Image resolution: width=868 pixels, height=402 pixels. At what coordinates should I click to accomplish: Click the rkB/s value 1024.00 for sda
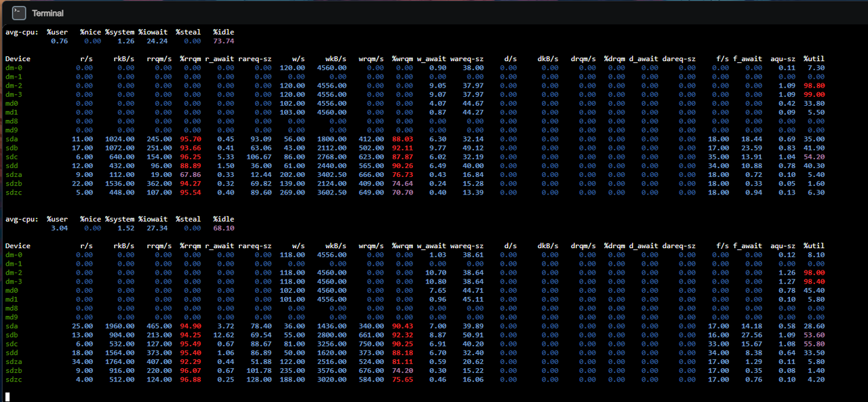click(121, 139)
